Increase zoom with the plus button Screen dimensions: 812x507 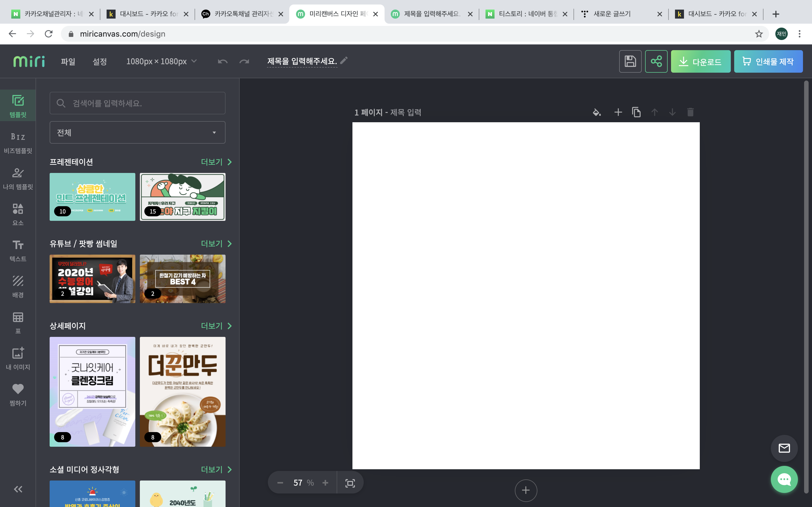(x=325, y=483)
